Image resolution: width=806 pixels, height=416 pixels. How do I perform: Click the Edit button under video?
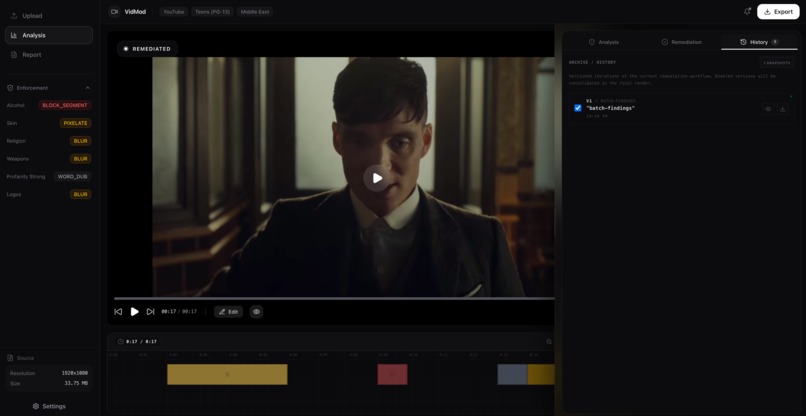tap(228, 312)
